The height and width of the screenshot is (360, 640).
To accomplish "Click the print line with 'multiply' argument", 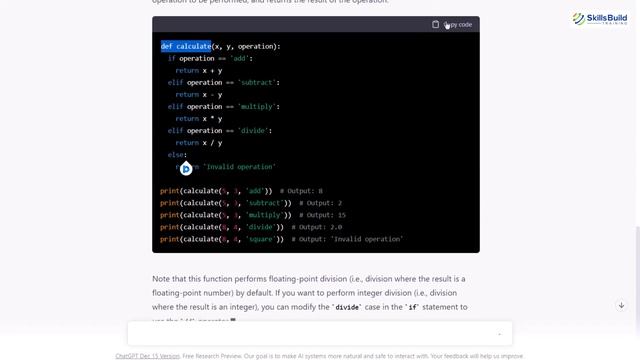I will click(253, 215).
